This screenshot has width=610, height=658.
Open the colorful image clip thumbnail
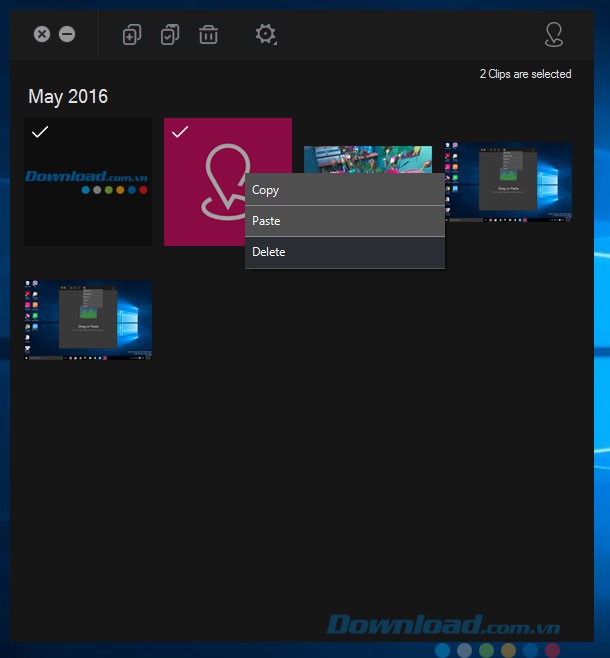tap(368, 158)
